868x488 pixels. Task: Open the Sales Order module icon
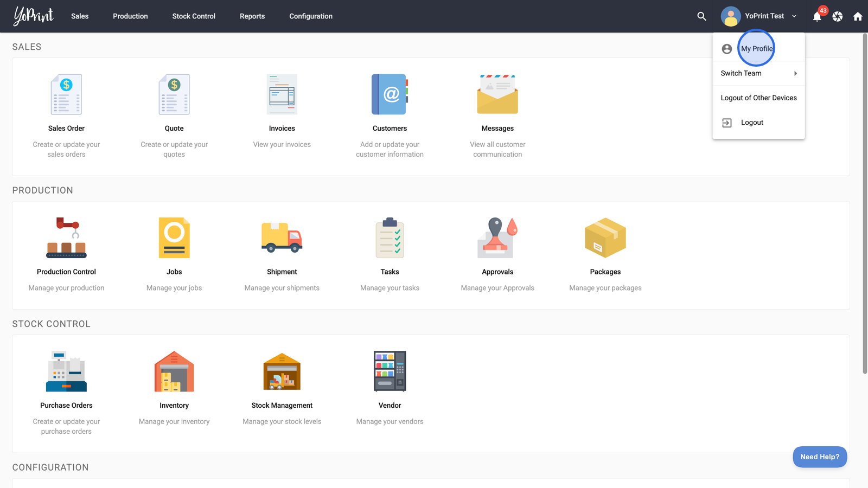point(66,94)
